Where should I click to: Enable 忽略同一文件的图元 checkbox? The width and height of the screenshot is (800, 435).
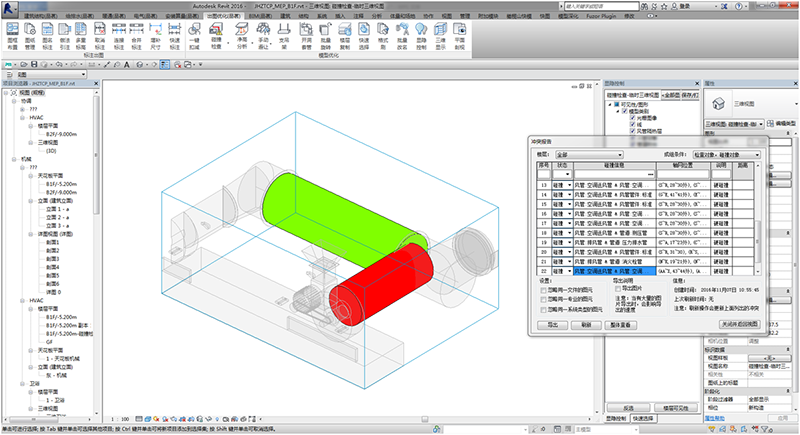pyautogui.click(x=542, y=289)
